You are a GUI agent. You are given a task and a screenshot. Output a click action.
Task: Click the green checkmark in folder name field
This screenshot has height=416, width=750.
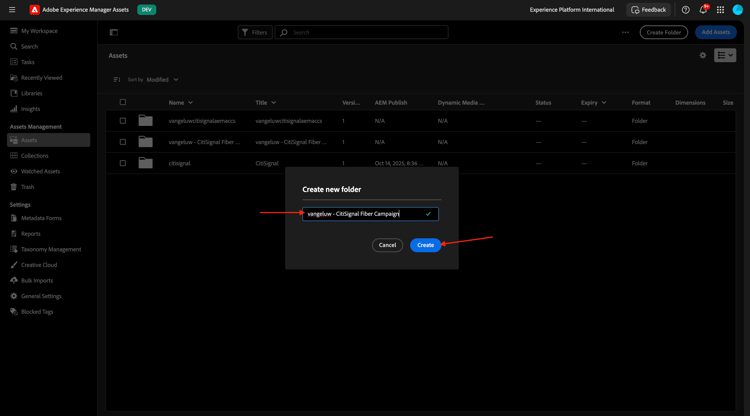[428, 214]
